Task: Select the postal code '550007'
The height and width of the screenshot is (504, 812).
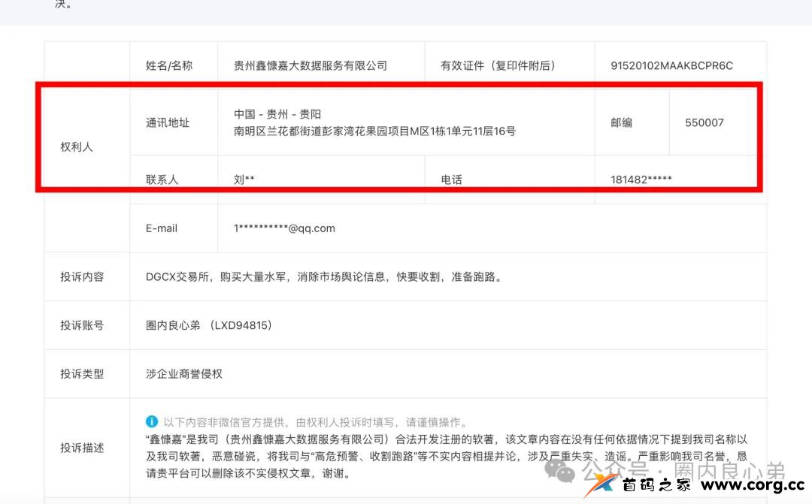Action: 704,122
